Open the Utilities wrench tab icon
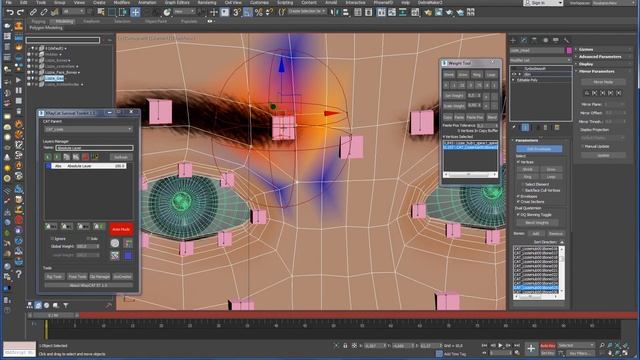The height and width of the screenshot is (360, 640). pyautogui.click(x=567, y=40)
